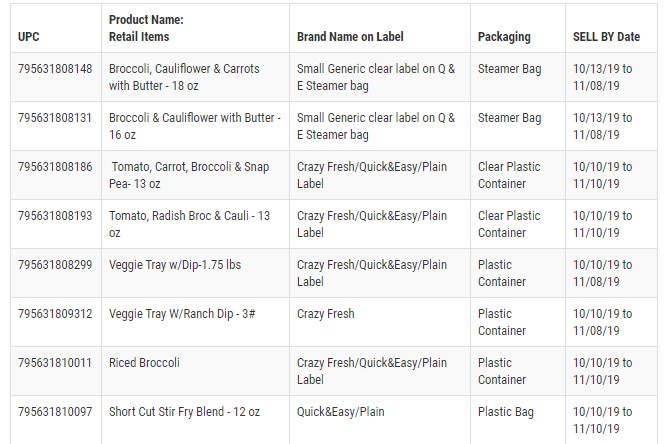This screenshot has height=444, width=664.
Task: Click the Riced Broccoli product cell
Action: click(x=144, y=363)
